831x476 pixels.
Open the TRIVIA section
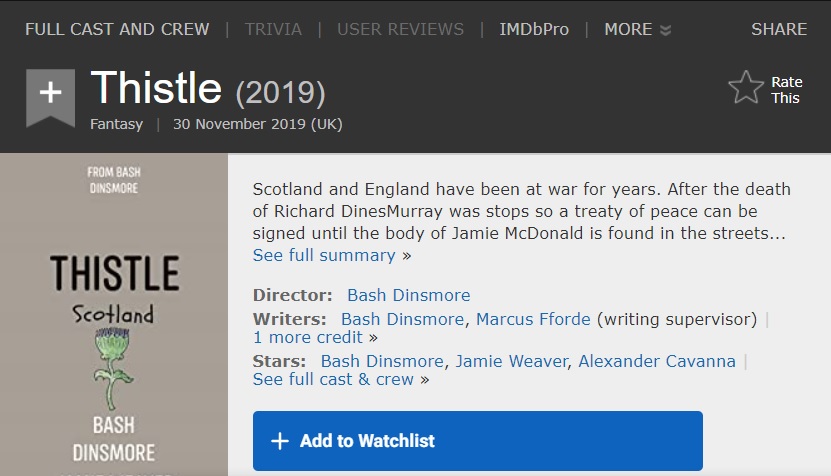click(x=273, y=29)
